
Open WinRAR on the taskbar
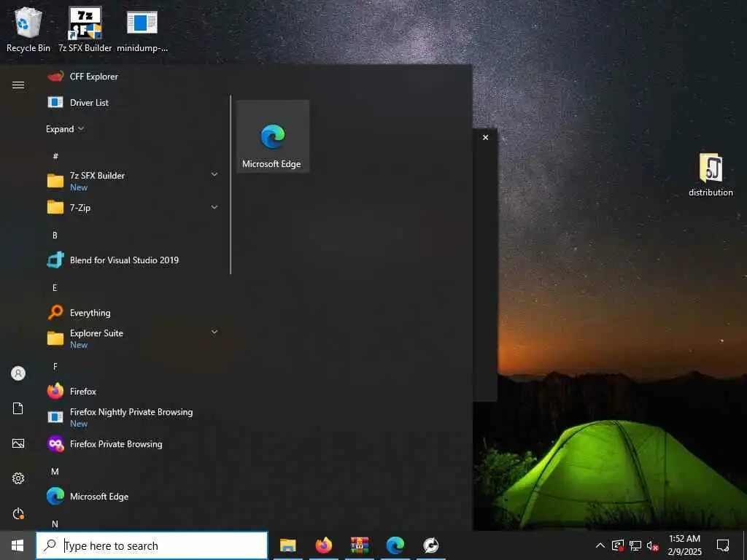[x=360, y=545]
